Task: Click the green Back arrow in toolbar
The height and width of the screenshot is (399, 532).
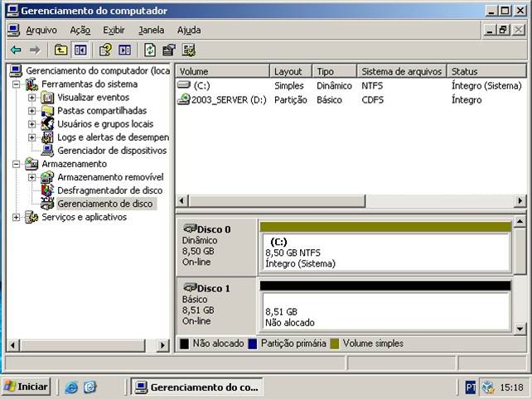Action: (x=16, y=50)
